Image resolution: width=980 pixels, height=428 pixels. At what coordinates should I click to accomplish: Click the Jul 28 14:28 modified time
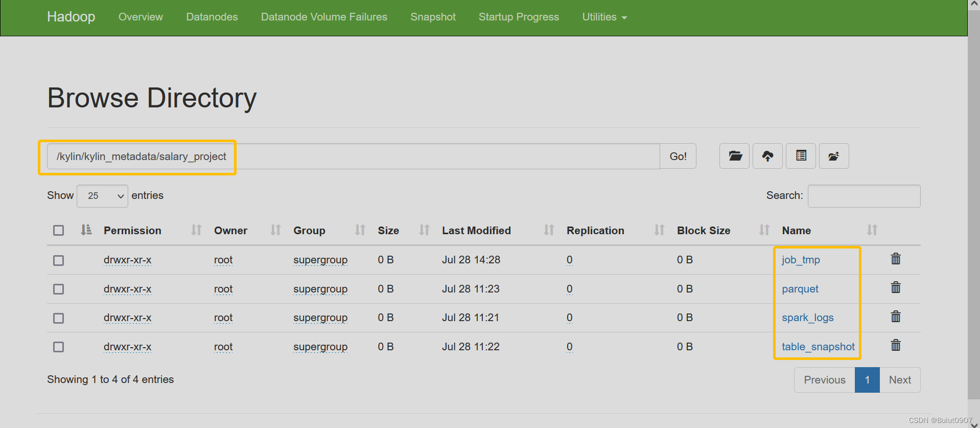click(471, 260)
